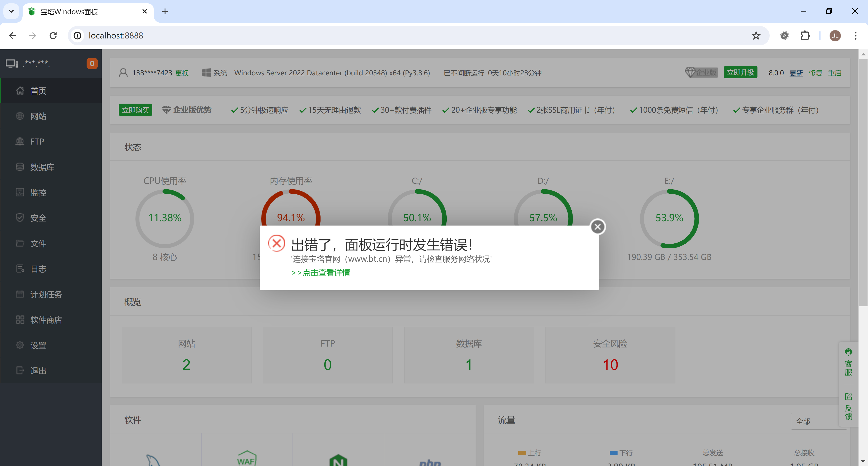This screenshot has height=466, width=868.
Task: Click the 重启 link
Action: 835,73
